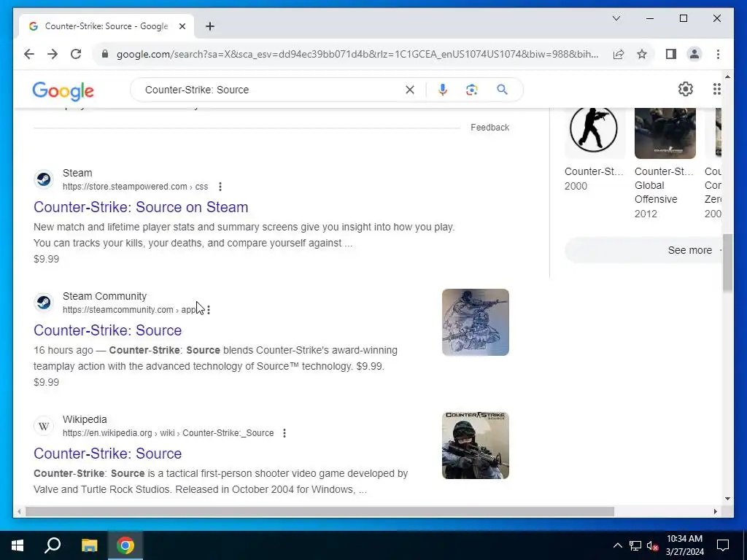Click the en.wikipedia.org URL breadcrumb

point(169,433)
